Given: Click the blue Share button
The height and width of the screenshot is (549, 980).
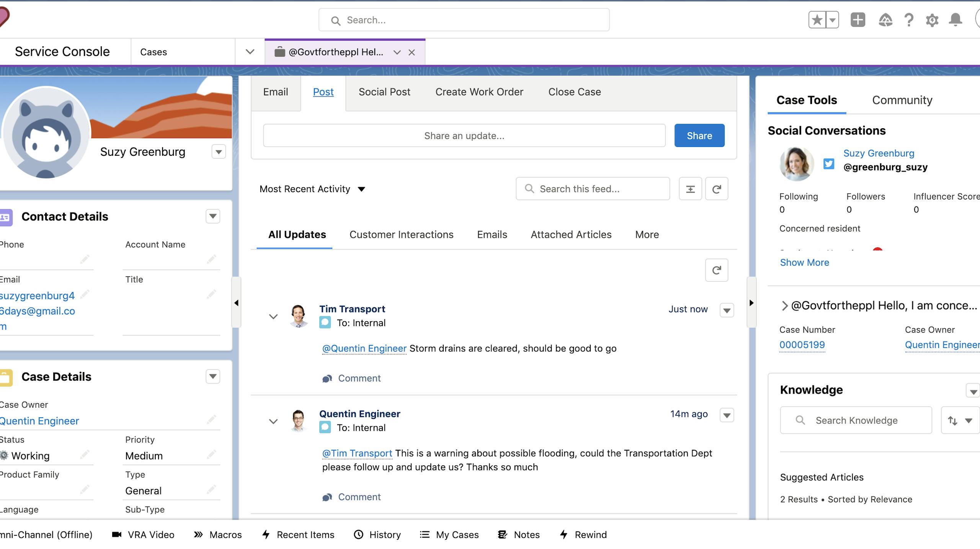Looking at the screenshot, I should click(699, 136).
